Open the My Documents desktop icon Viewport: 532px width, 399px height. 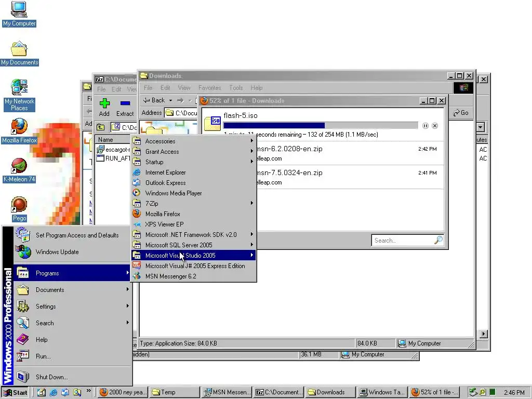click(19, 54)
